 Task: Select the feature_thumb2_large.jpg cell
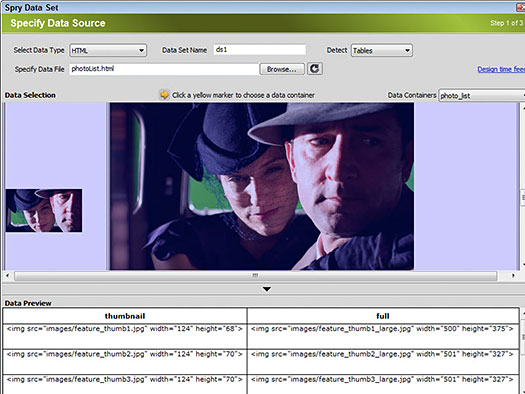pyautogui.click(x=383, y=362)
